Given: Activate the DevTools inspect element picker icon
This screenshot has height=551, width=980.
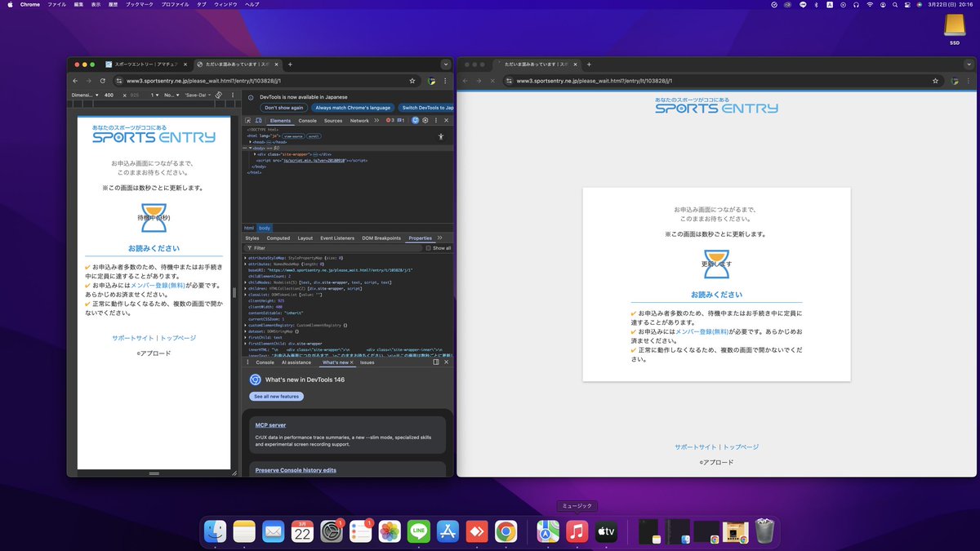Looking at the screenshot, I should [248, 121].
